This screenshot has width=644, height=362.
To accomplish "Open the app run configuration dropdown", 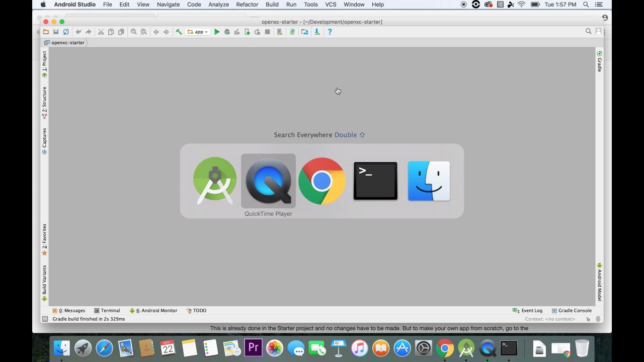I will [198, 32].
